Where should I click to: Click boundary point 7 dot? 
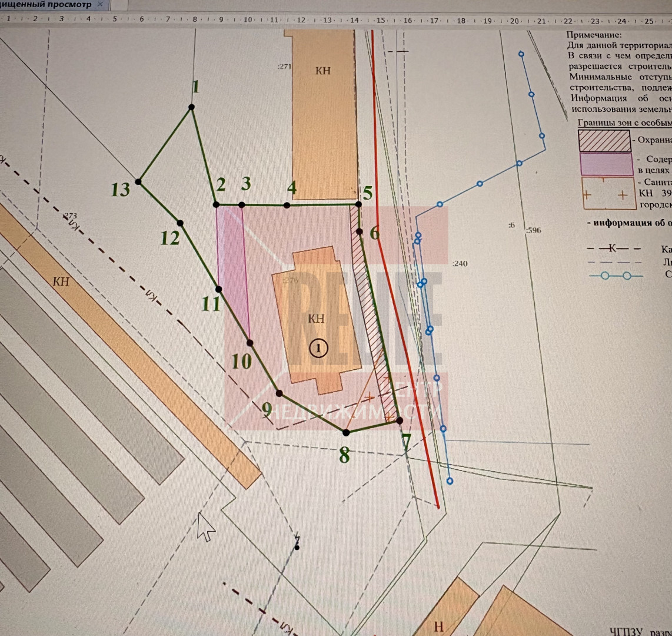[x=400, y=420]
